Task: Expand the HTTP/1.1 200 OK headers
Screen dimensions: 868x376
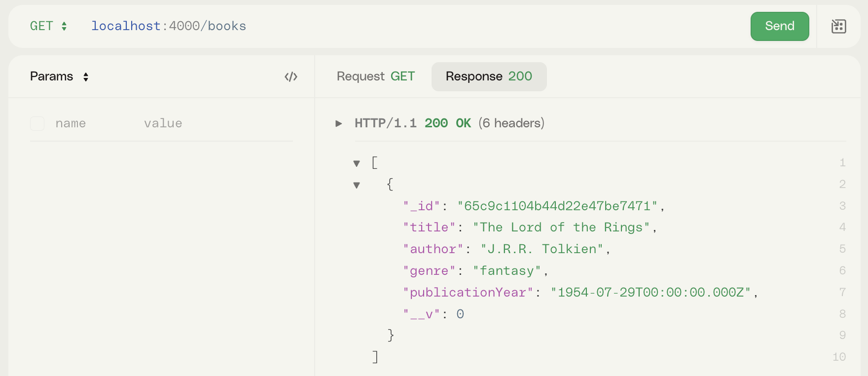Action: click(x=339, y=123)
